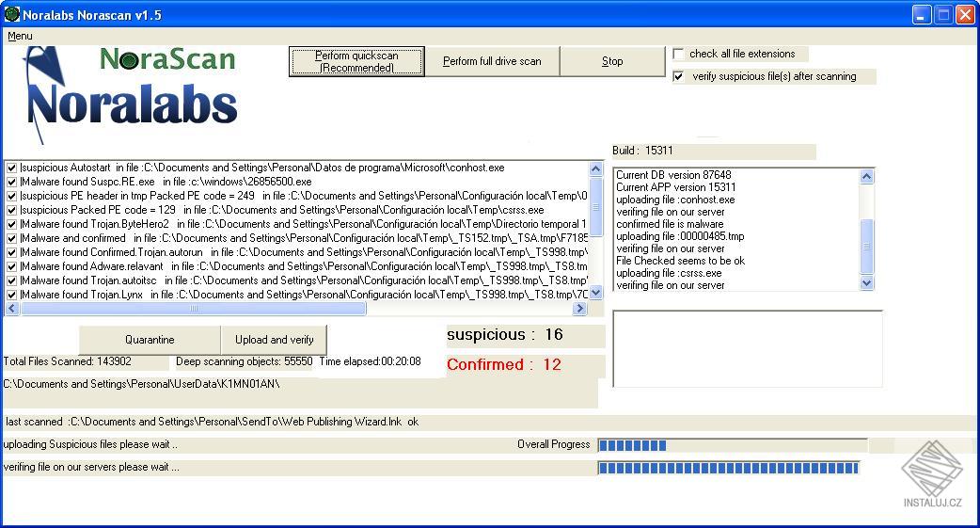Click the Noralabs app icon in title bar
The width and height of the screenshot is (980, 528).
(12, 14)
